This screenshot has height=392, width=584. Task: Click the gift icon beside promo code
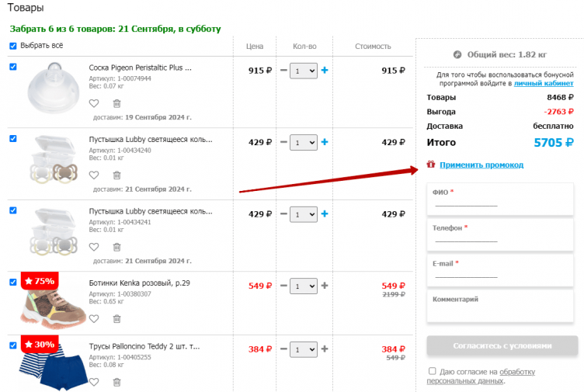coord(431,165)
